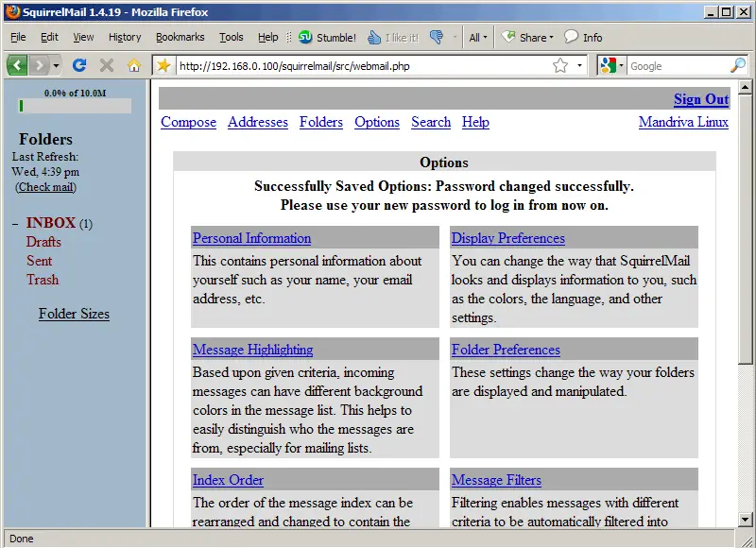Click the Stop loading X icon
Screen dimensions: 756x548
point(107,65)
